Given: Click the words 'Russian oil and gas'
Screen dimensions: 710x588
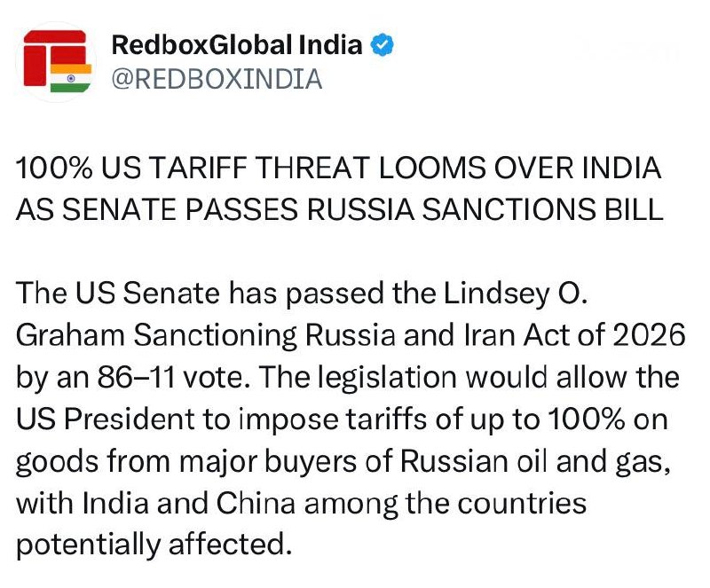Looking at the screenshot, I should (x=535, y=462).
